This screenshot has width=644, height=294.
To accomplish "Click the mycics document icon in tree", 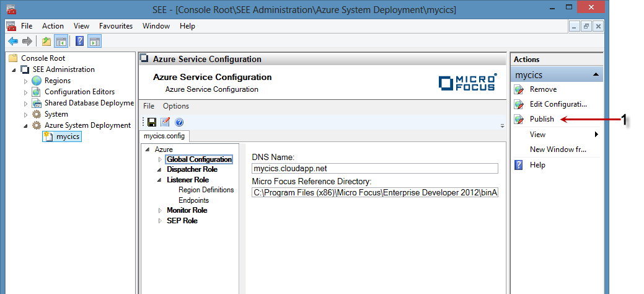I will pyautogui.click(x=48, y=136).
